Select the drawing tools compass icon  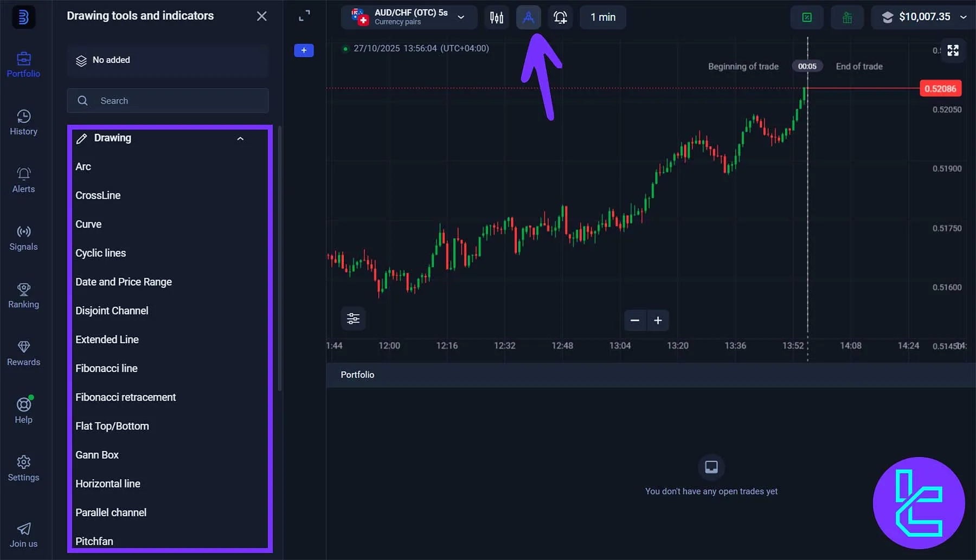click(x=528, y=17)
